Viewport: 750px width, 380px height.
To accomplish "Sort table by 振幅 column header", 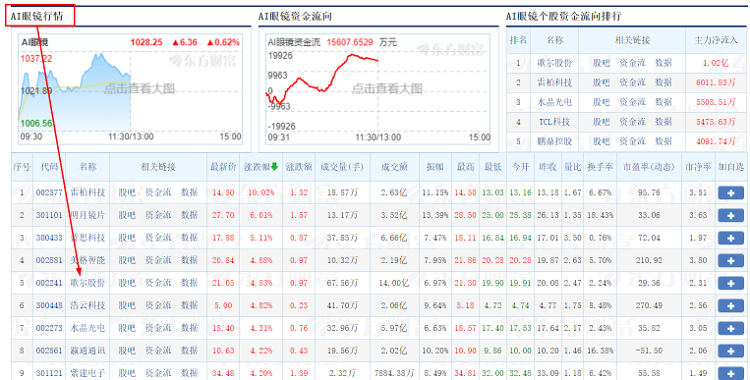I will pyautogui.click(x=435, y=167).
